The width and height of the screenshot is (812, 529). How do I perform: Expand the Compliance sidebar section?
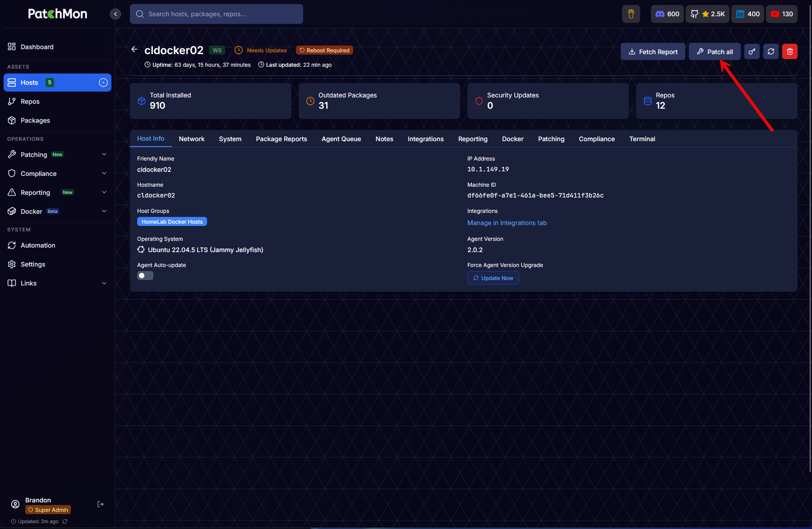(57, 174)
